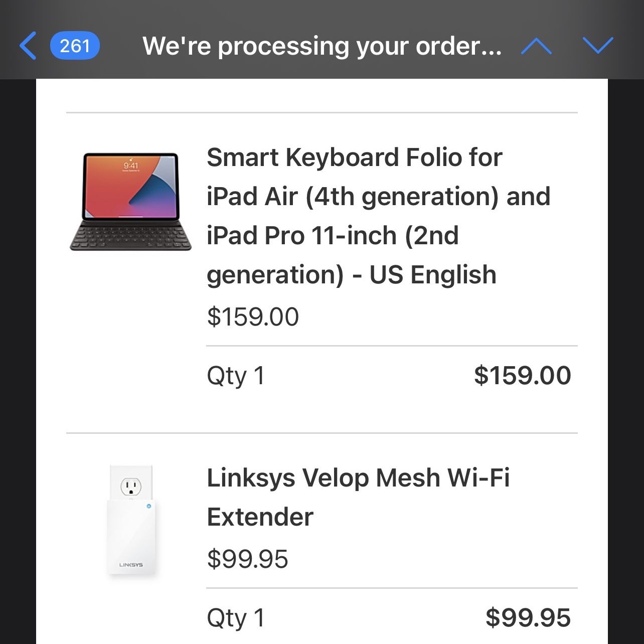The width and height of the screenshot is (644, 644).
Task: Open the 261 unread messages badge
Action: [x=75, y=46]
